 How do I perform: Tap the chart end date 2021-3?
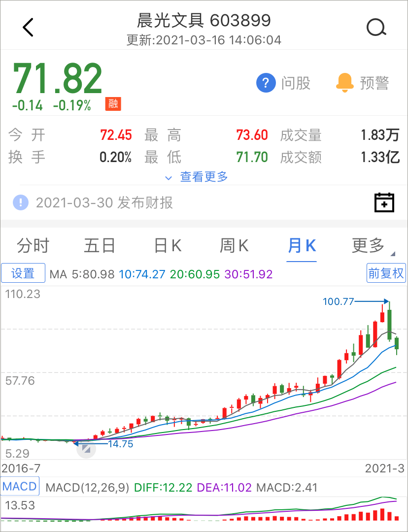(385, 468)
